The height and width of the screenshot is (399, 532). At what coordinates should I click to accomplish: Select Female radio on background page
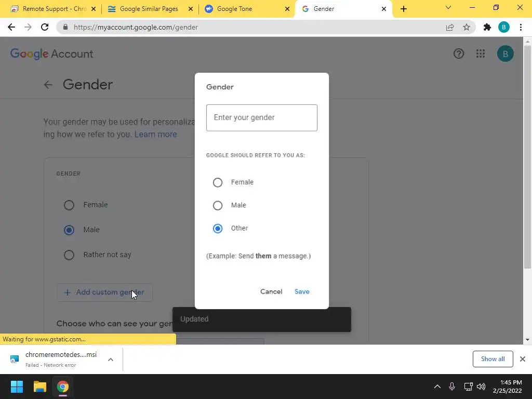click(69, 205)
